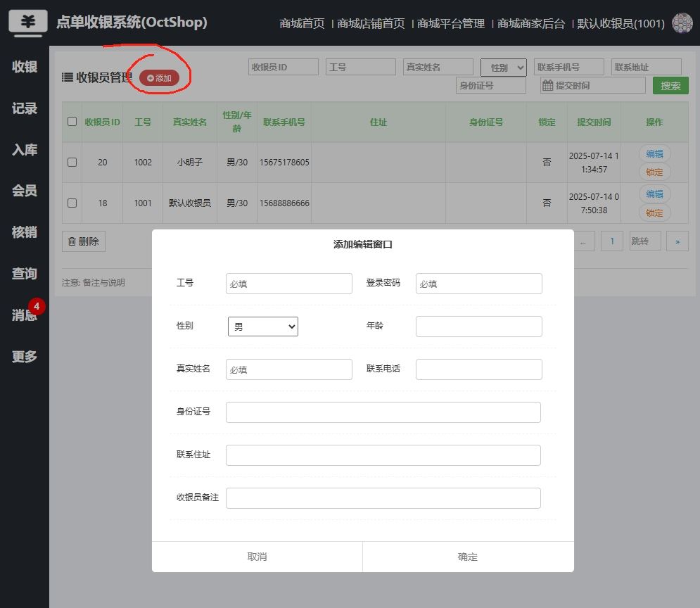
Task: Click 默认收银员(1001) account link
Action: pos(621,23)
